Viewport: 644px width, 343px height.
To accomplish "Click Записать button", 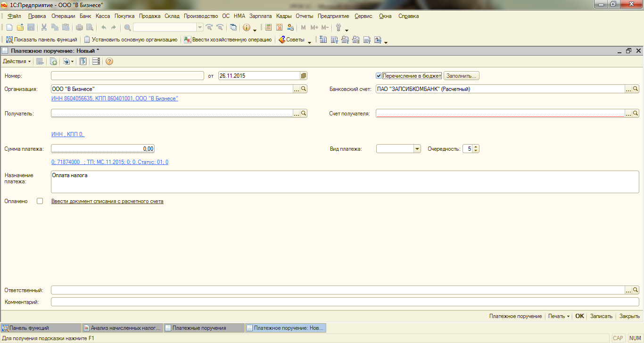I will [x=601, y=316].
